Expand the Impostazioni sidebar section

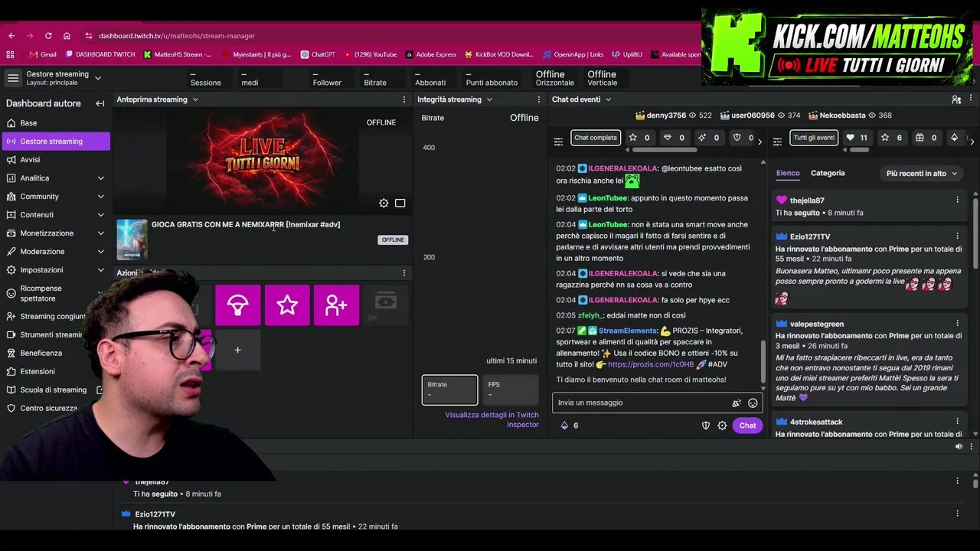click(100, 270)
